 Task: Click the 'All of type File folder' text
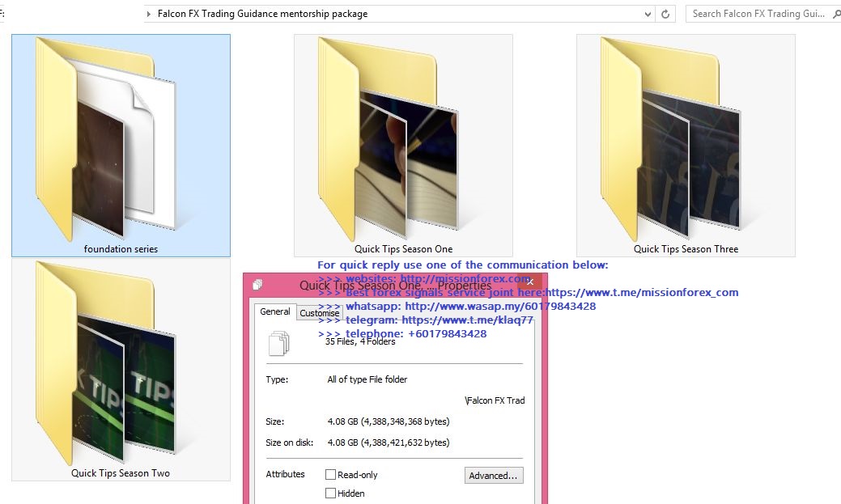coord(367,379)
